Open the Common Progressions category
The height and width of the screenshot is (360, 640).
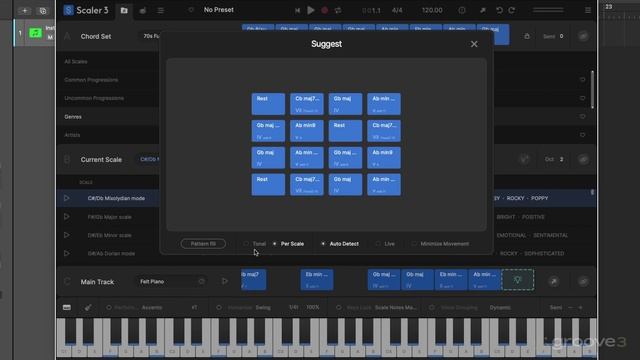pyautogui.click(x=91, y=80)
